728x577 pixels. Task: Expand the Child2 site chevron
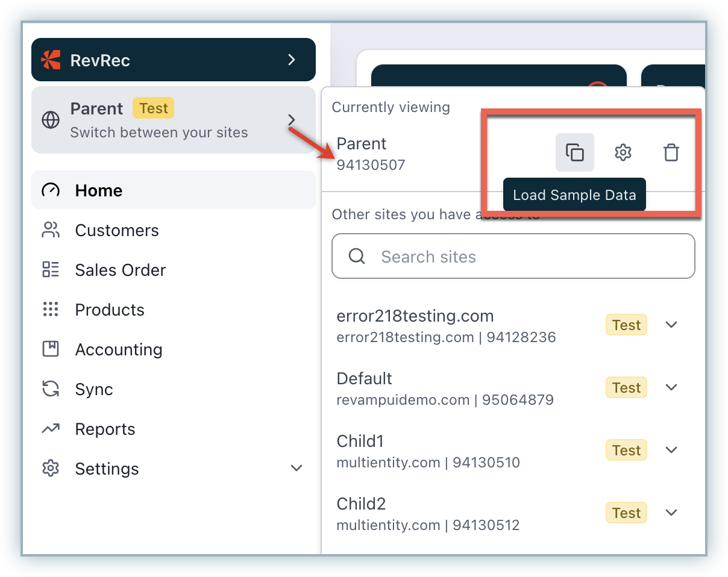click(x=671, y=513)
